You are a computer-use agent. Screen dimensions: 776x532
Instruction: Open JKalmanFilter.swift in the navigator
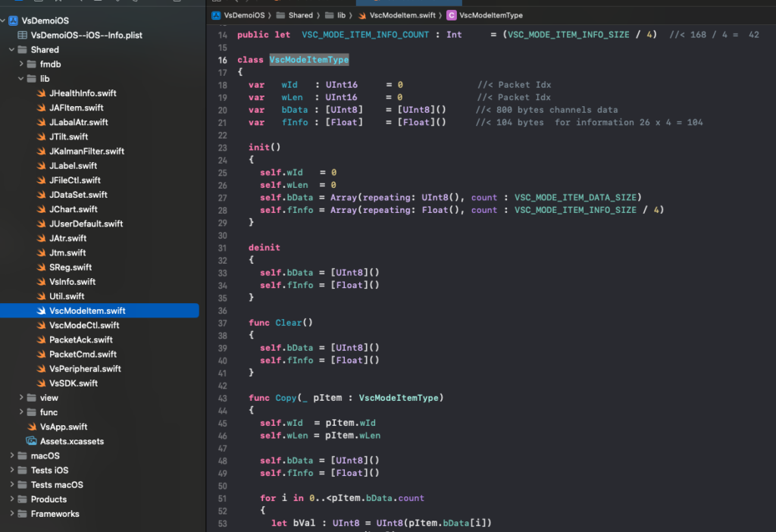[86, 151]
